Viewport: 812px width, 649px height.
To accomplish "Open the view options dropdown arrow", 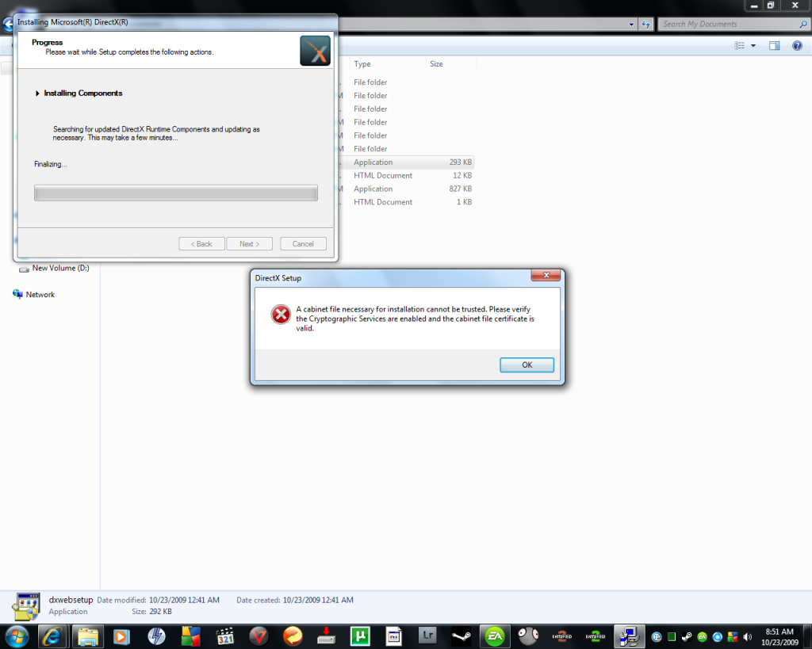I will tap(753, 45).
